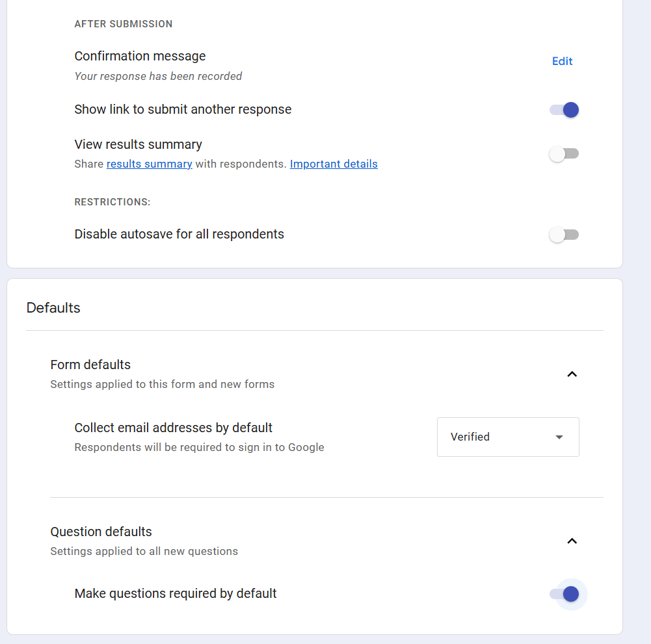The image size is (651, 644).
Task: Click the dropdown arrow beside Verified
Action: (559, 437)
